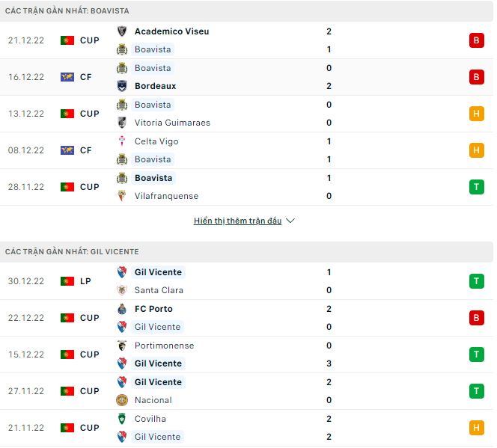Expand more matches with 'Hiển thị thêm trận đấu'
The width and height of the screenshot is (497, 448).
[x=237, y=221]
